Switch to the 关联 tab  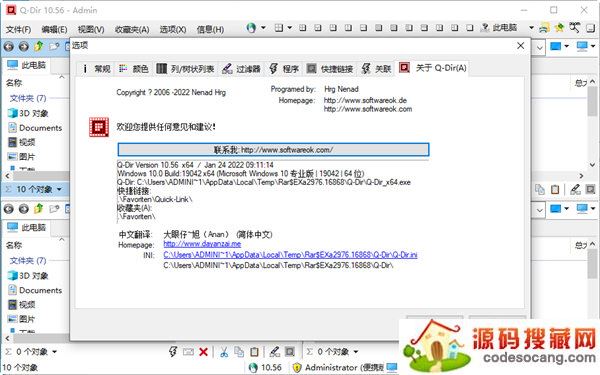[x=377, y=68]
